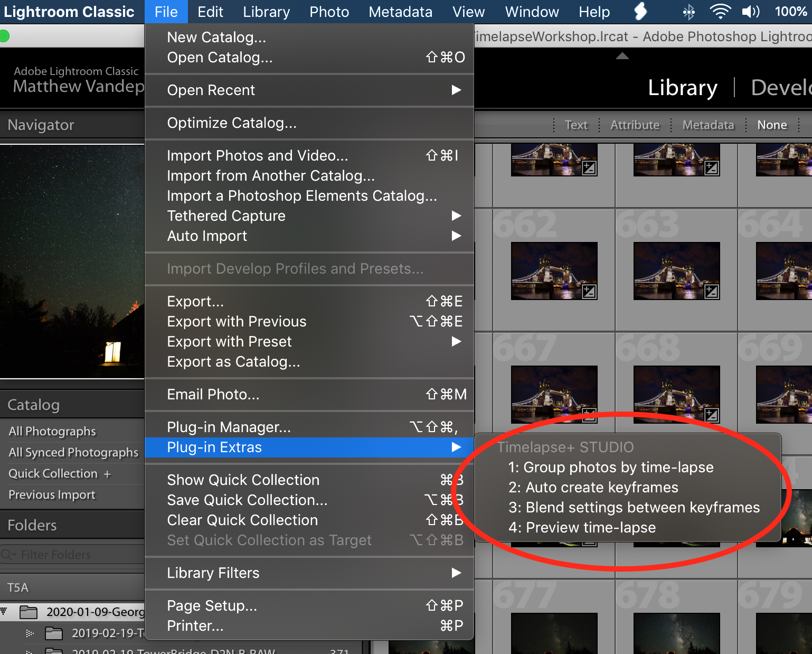The width and height of the screenshot is (812, 654).
Task: Open Plug-in Manager...
Action: click(x=309, y=427)
